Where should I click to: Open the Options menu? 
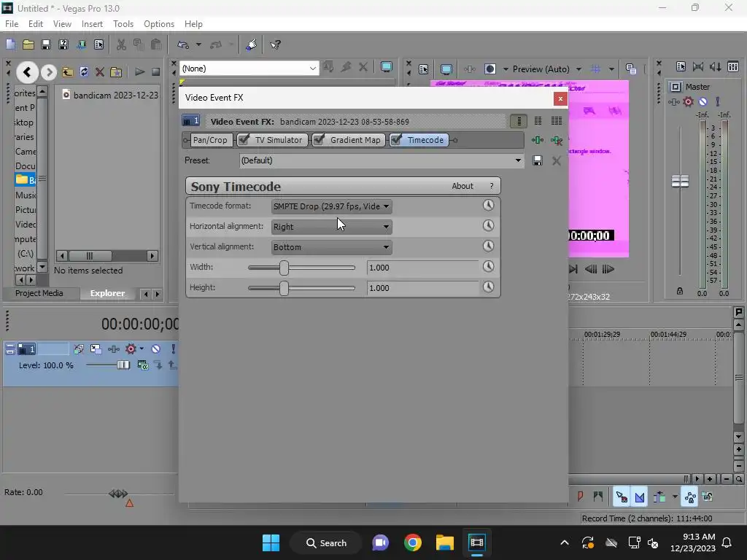(159, 24)
